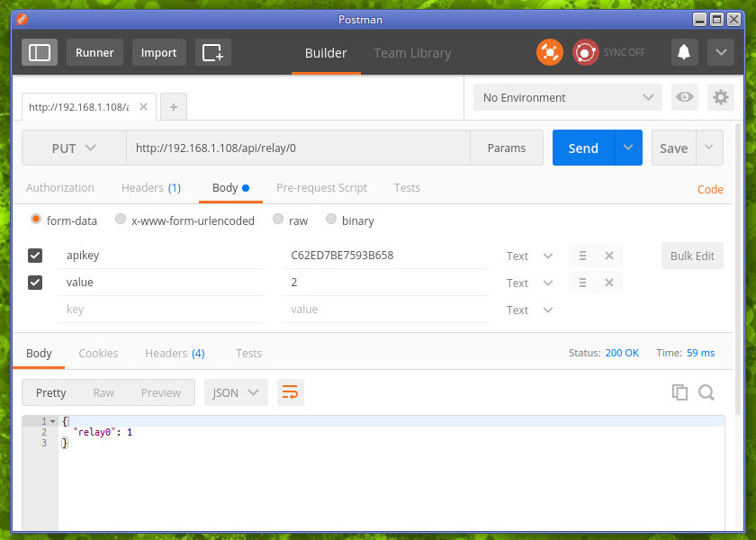Viewport: 756px width, 540px height.
Task: Open a new window with the plus-window icon
Action: coord(212,52)
